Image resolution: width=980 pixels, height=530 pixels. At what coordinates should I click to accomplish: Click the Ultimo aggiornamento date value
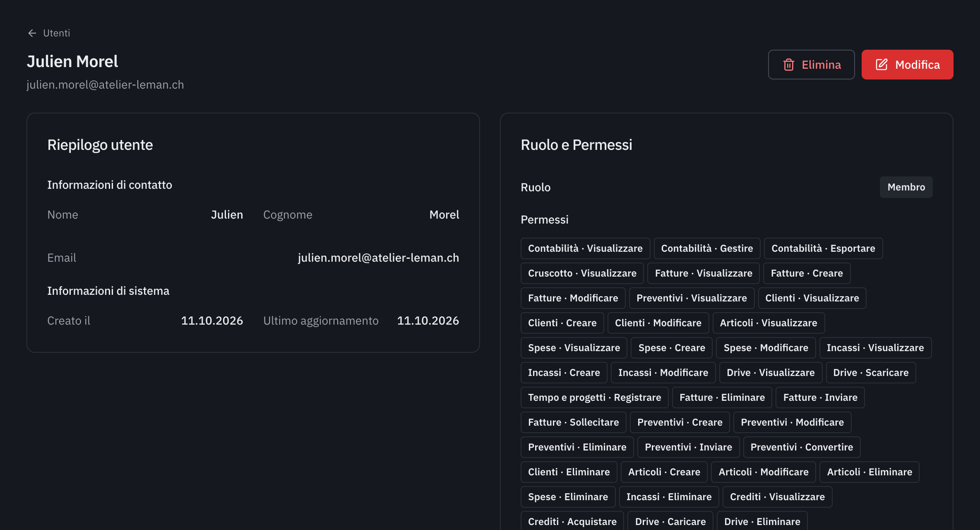[428, 320]
